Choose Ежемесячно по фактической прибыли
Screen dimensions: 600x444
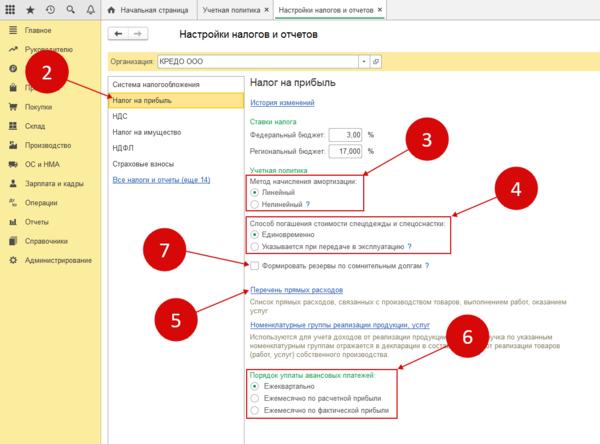pyautogui.click(x=255, y=411)
